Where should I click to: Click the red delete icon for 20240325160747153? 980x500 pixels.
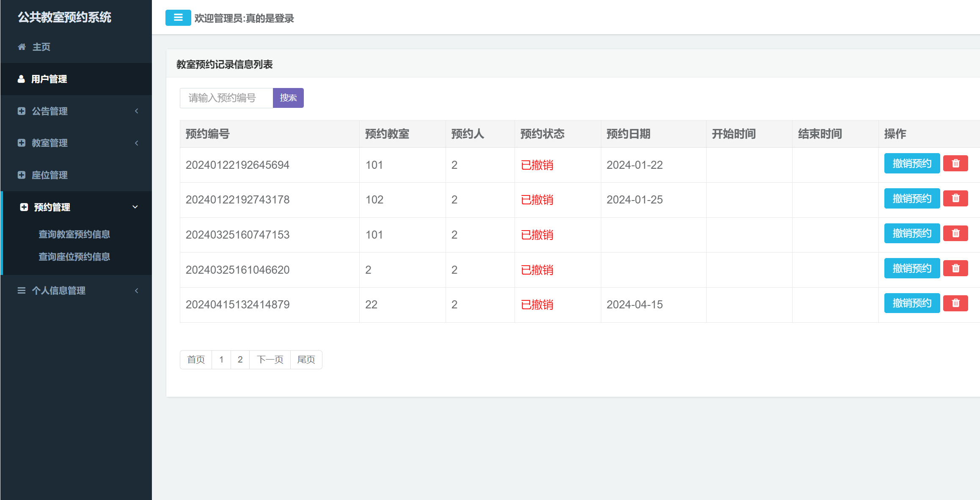pos(955,234)
